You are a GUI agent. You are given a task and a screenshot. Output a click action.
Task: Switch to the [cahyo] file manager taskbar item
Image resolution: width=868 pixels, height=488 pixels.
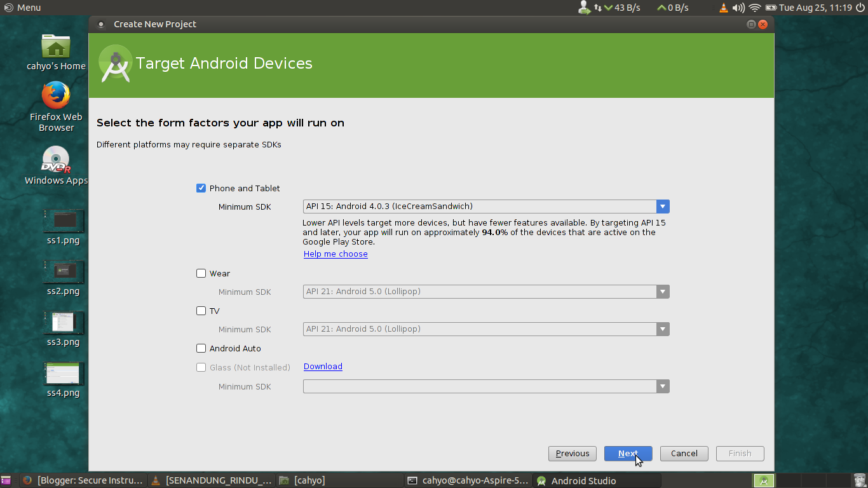[340, 480]
